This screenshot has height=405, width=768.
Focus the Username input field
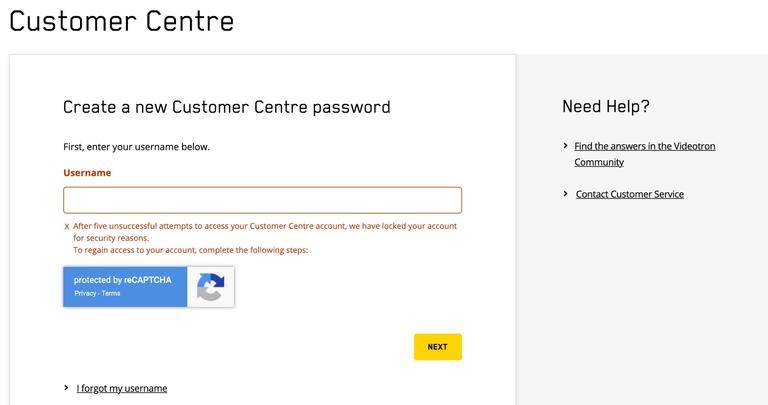click(x=262, y=200)
